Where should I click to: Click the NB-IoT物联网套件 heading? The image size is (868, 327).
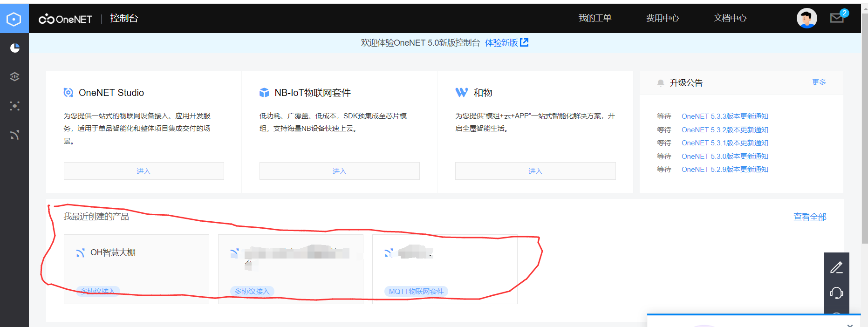click(x=313, y=93)
